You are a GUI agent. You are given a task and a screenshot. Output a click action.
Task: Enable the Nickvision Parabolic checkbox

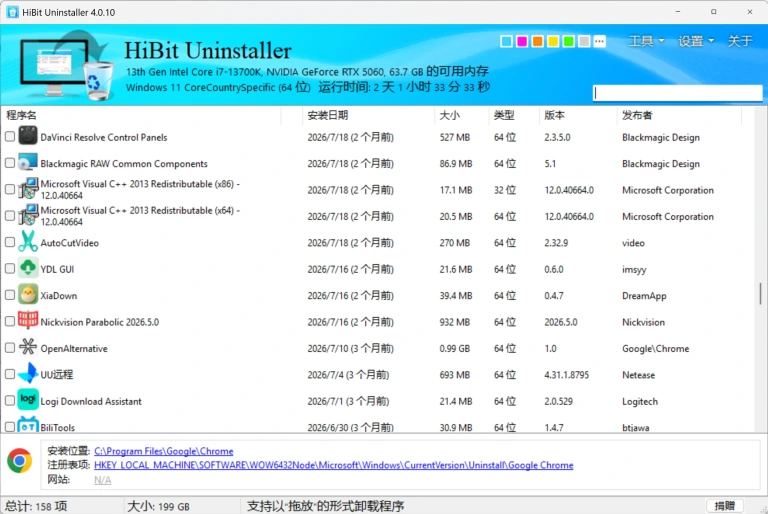[x=10, y=321]
